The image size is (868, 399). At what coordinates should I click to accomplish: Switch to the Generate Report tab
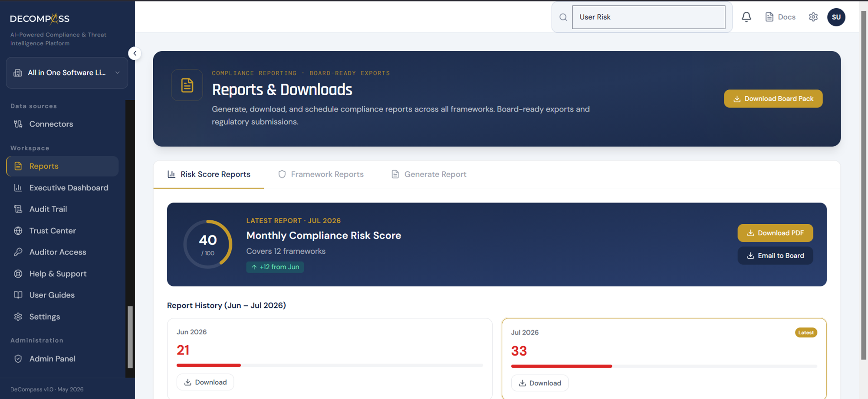tap(429, 174)
